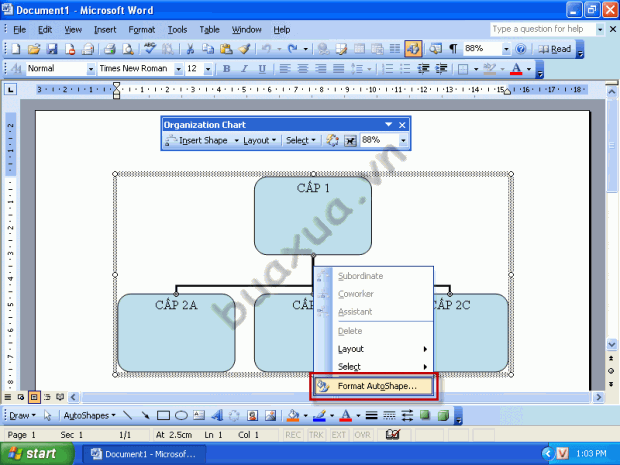Open the Style dropdown showing Normal
Viewport: 620px width, 465px height.
point(91,69)
